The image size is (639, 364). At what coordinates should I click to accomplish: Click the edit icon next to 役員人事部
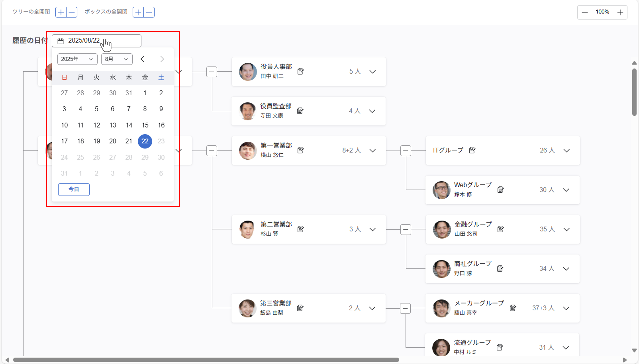[x=301, y=71]
